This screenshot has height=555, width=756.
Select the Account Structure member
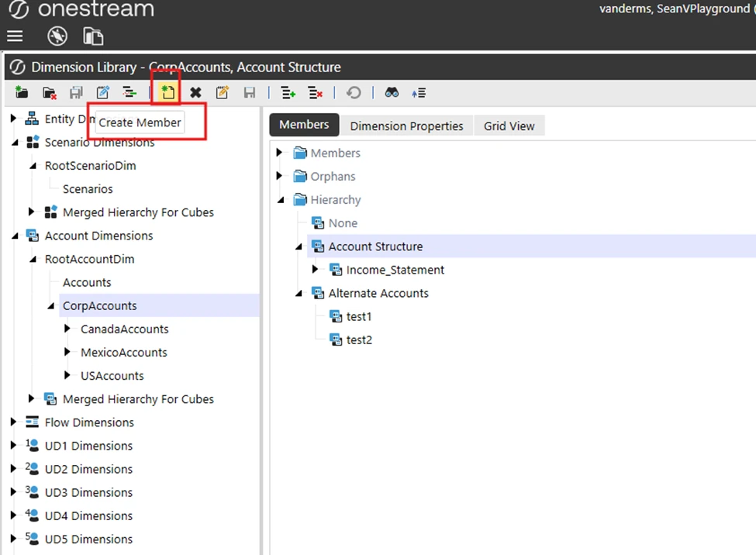click(x=375, y=246)
